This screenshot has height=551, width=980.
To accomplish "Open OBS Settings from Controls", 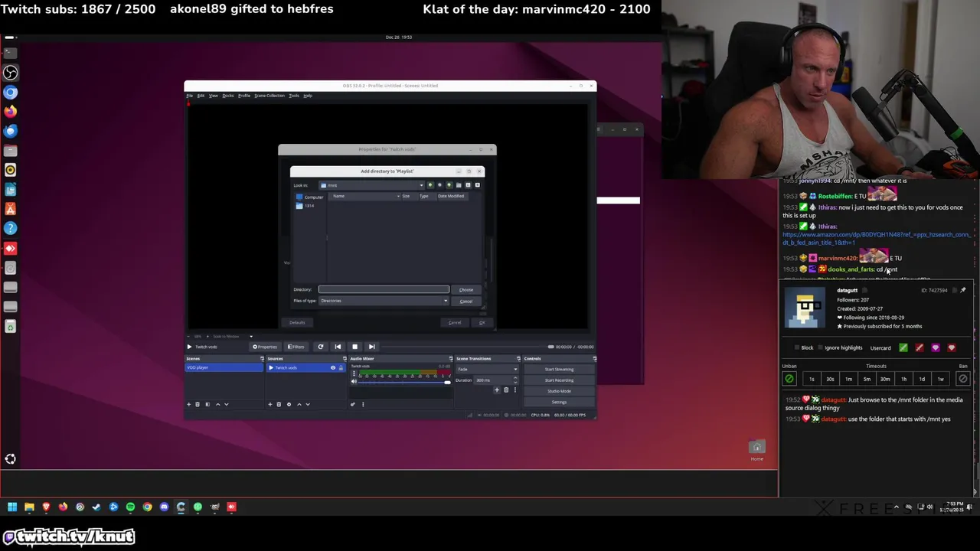I will point(559,402).
